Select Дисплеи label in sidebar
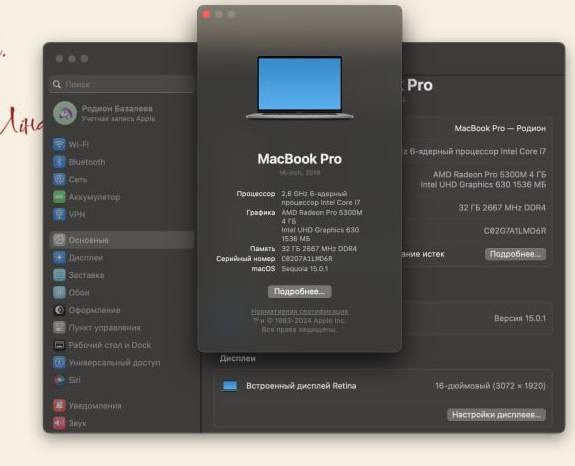This screenshot has width=575, height=466. pos(86,258)
